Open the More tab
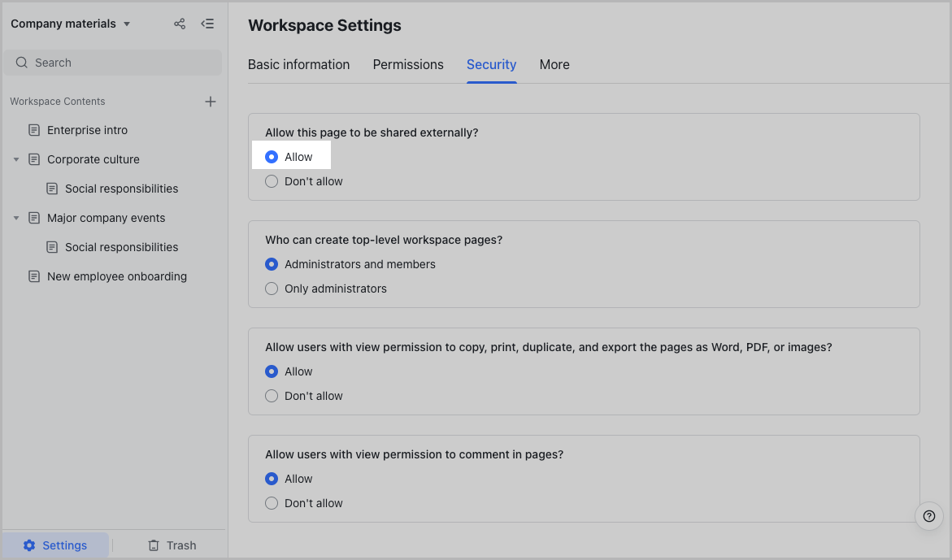 554,64
